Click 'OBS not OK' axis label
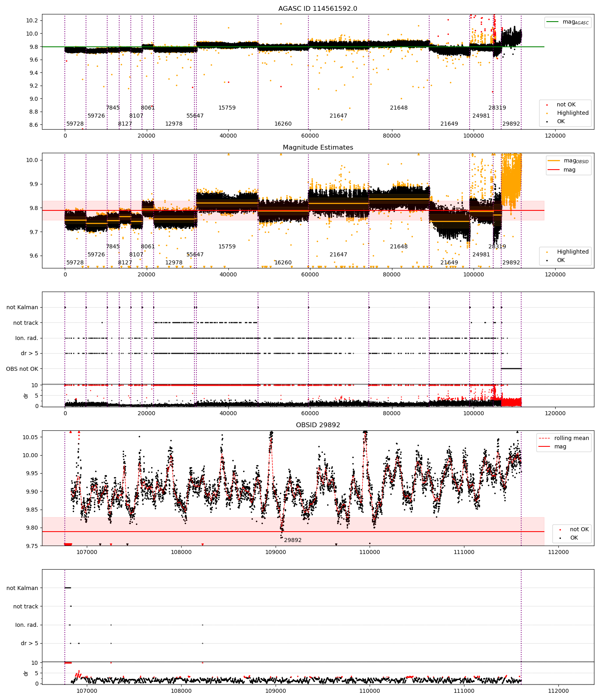Viewport: 600px width, 700px height. pos(22,369)
